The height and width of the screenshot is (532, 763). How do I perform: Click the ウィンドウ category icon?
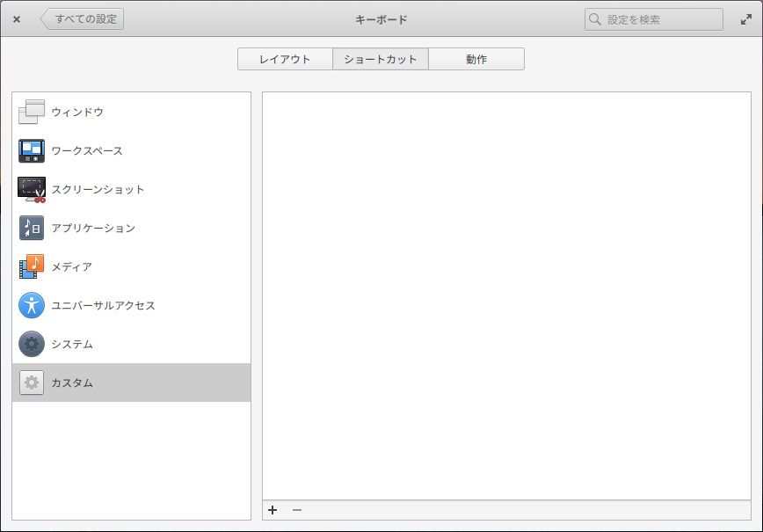[32, 112]
